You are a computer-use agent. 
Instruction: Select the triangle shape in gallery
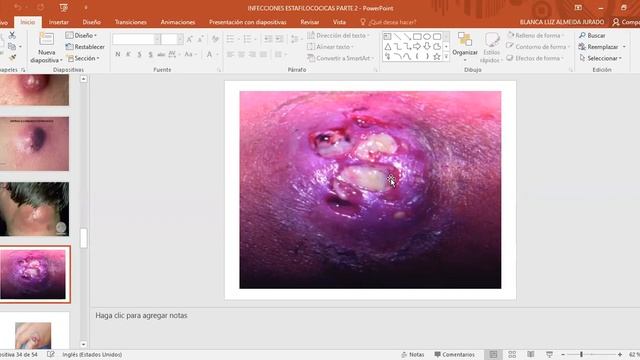pos(387,47)
